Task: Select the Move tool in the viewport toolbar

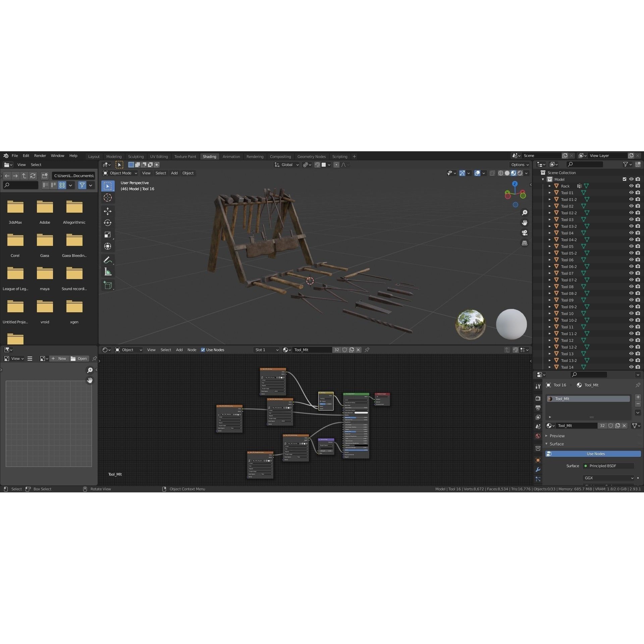Action: [x=108, y=211]
